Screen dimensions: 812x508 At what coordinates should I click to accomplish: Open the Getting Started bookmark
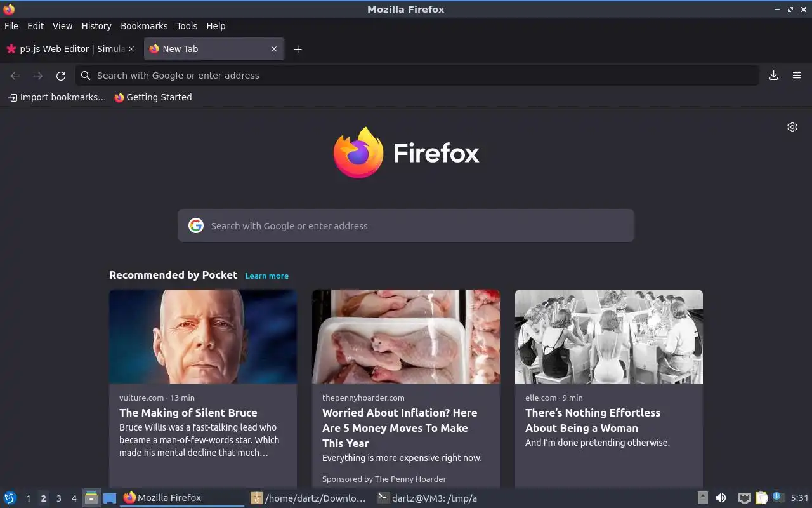[x=153, y=97]
